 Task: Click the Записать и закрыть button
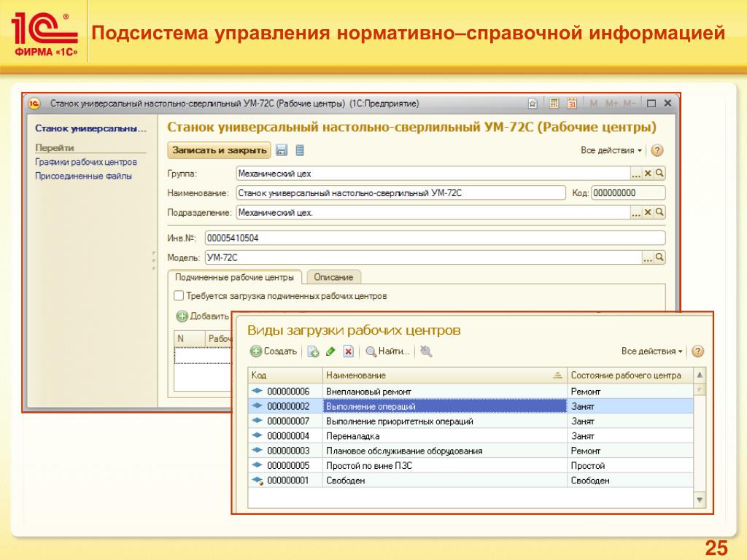pos(219,150)
